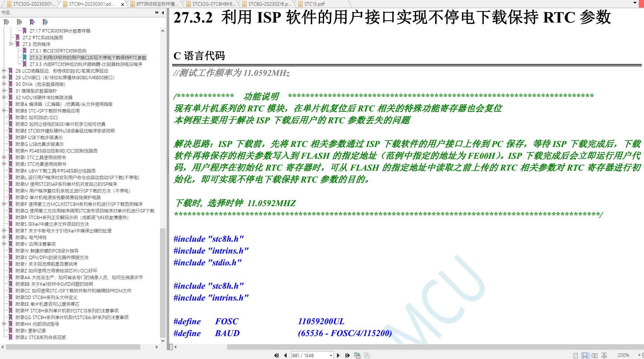Viewport: 644px width, 359px height.
Task: Expand the 29 LCM接口 bookmark node
Action: click(x=4, y=77)
